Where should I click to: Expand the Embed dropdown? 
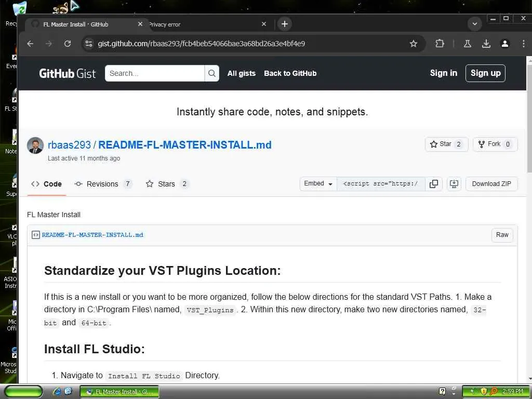pyautogui.click(x=318, y=183)
